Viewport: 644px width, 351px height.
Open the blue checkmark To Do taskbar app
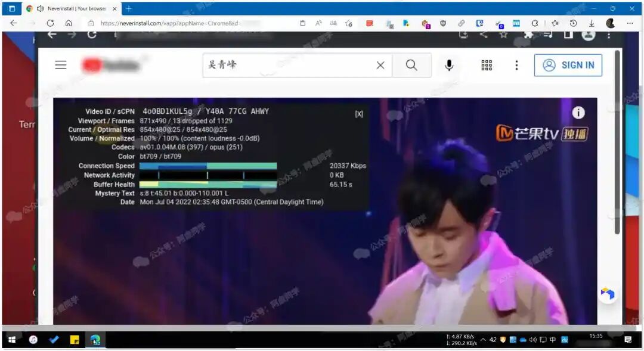point(54,340)
